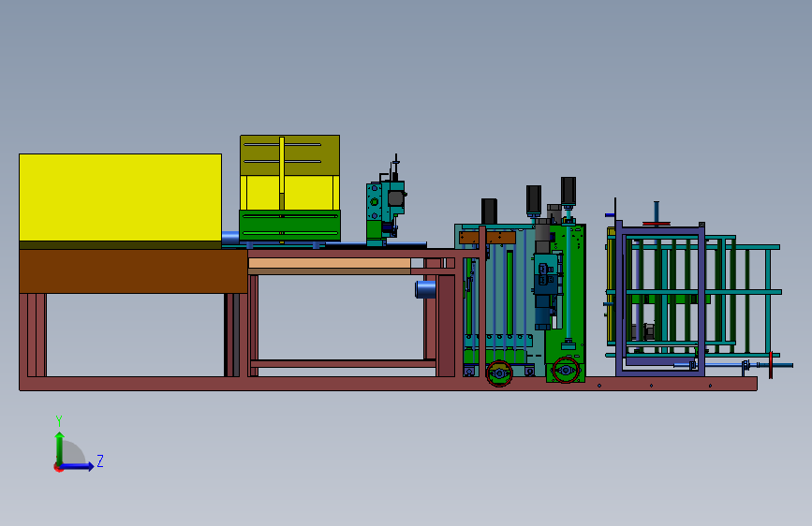Select the red disc on the far-right shaft
The height and width of the screenshot is (526, 812).
(771, 364)
